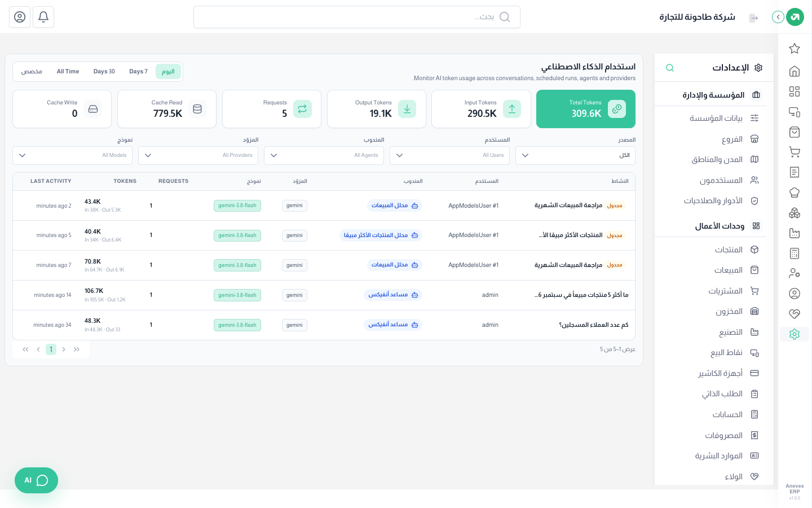Image resolution: width=812 pixels, height=508 pixels.
Task: Click the gemini provider tag in the 43.4K row
Action: pyautogui.click(x=294, y=205)
